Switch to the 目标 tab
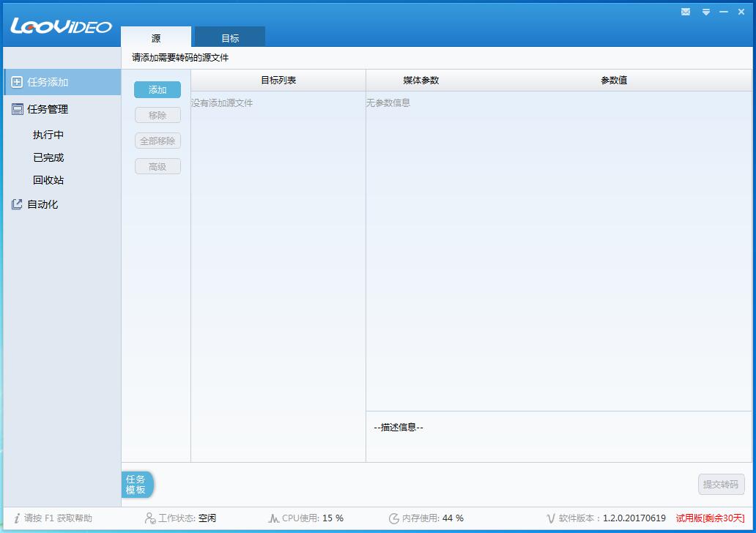Viewport: 756px width, 533px height. click(x=229, y=38)
